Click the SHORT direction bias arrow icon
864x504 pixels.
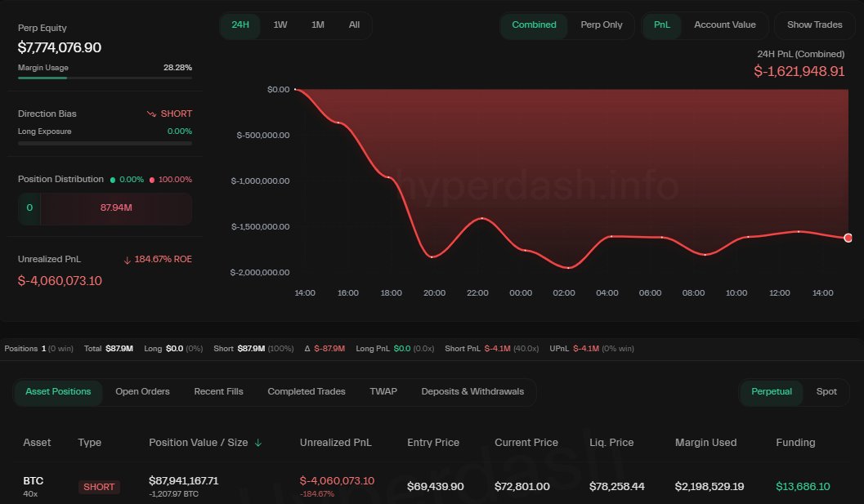pos(151,114)
